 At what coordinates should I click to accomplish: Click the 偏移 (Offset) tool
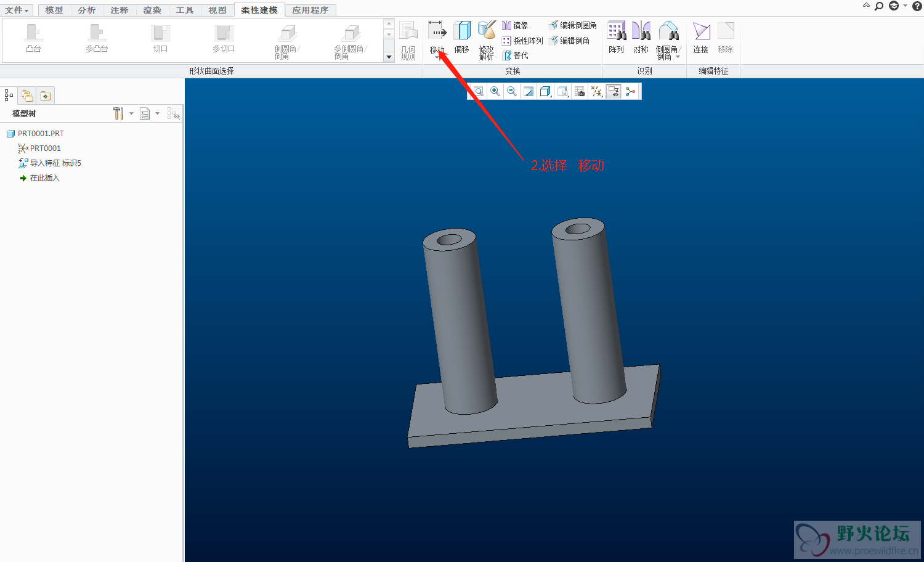click(x=462, y=37)
